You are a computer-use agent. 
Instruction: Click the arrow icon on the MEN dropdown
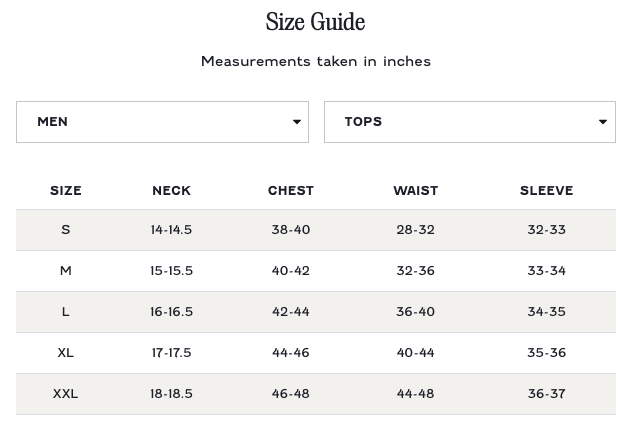297,122
